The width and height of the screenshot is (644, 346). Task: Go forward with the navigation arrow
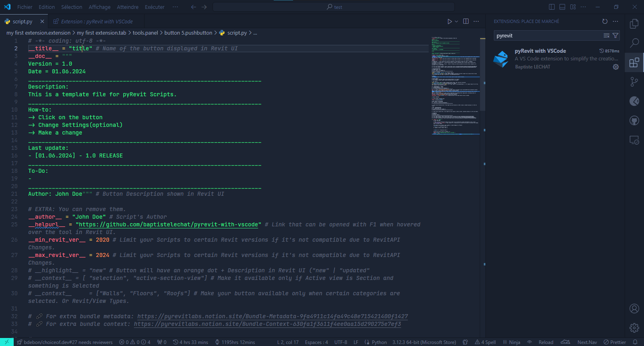204,7
